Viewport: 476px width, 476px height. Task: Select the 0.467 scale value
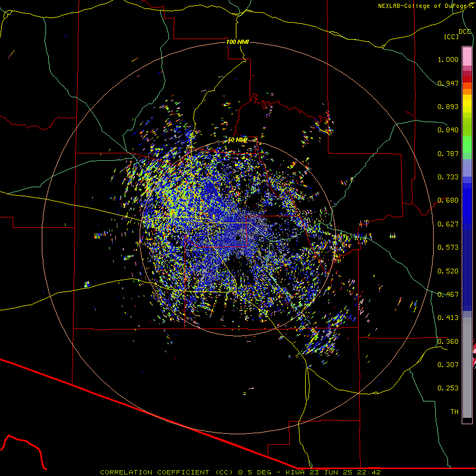click(x=448, y=295)
